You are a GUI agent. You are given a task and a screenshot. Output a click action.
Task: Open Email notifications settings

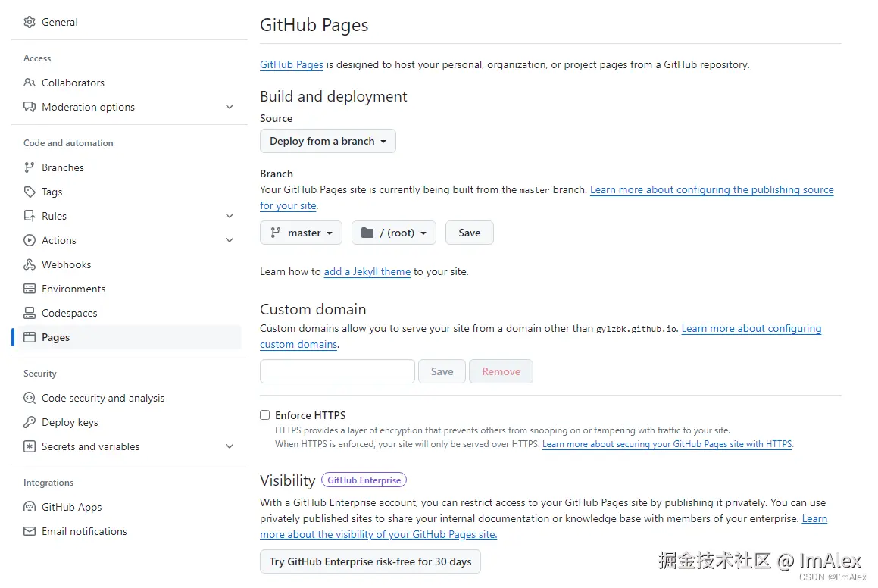[84, 531]
